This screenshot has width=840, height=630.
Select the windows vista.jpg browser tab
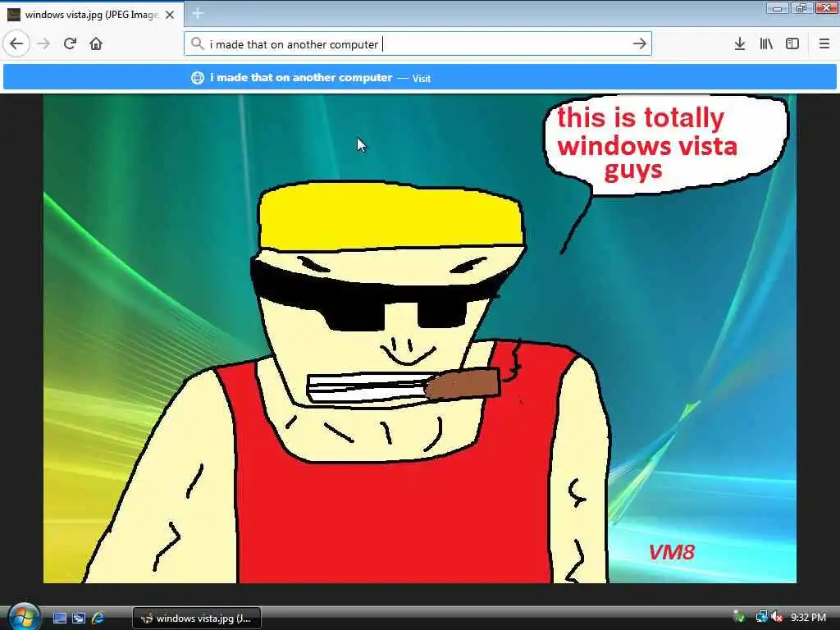pos(92,15)
